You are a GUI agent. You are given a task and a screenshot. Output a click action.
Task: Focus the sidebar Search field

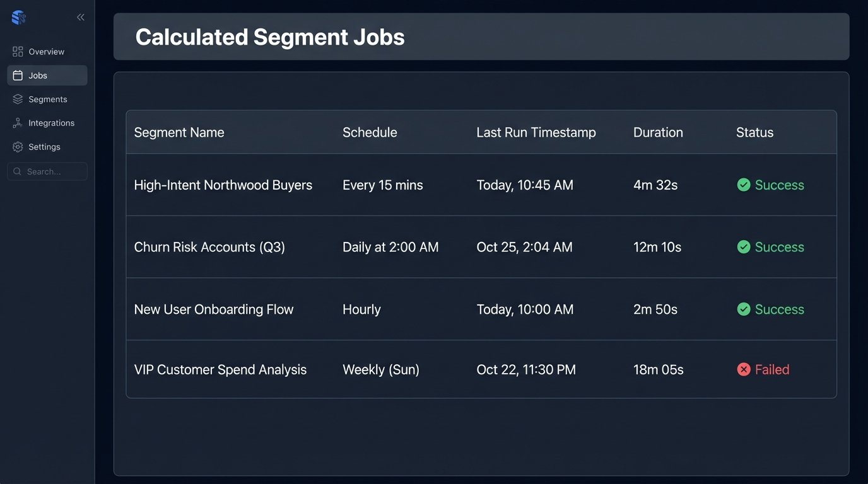pos(54,171)
